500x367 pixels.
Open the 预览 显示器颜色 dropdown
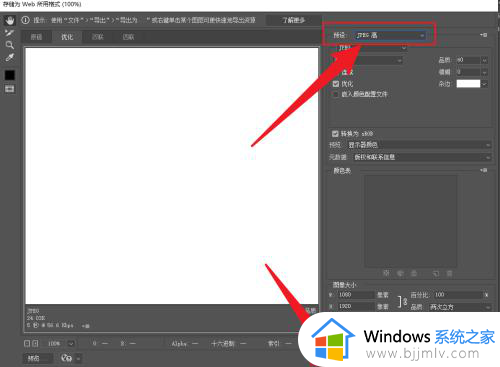coord(420,145)
